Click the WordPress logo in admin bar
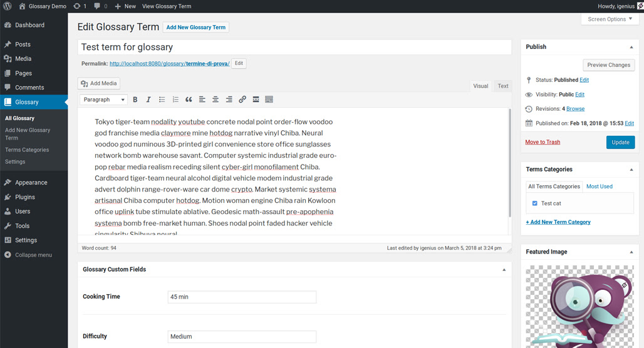 point(8,6)
